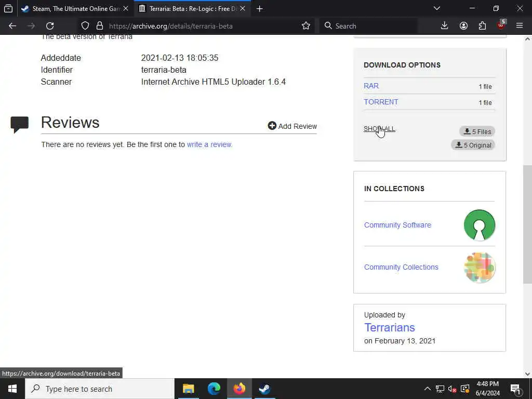Click the DOWNLOAD OPTIONS heading
Viewport: 532px width, 399px height.
pos(402,65)
